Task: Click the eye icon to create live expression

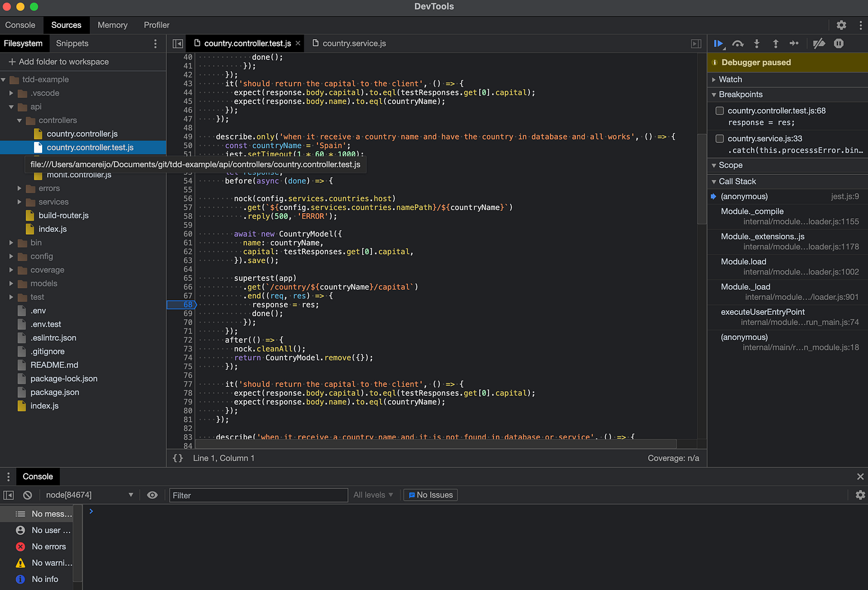Action: tap(151, 495)
